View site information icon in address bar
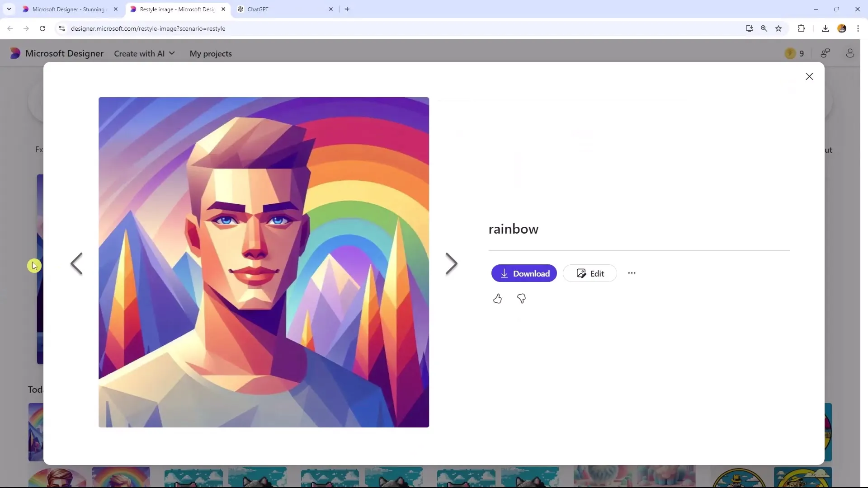 tap(62, 28)
